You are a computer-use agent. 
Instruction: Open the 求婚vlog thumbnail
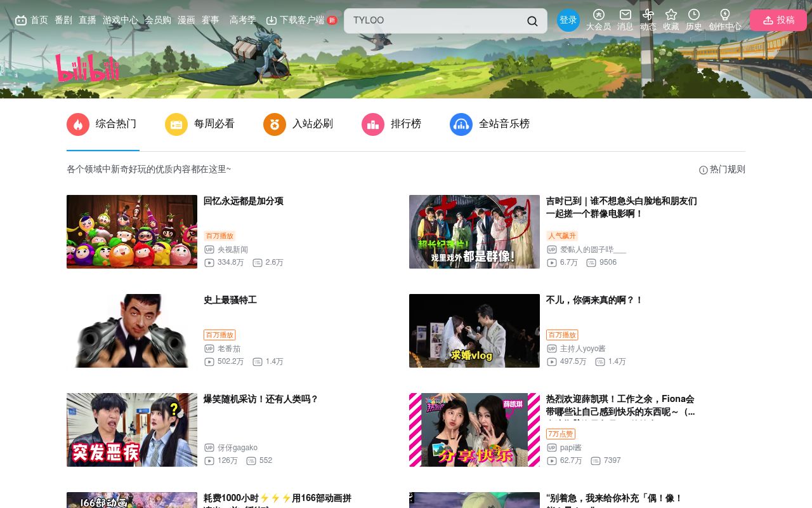coord(475,331)
